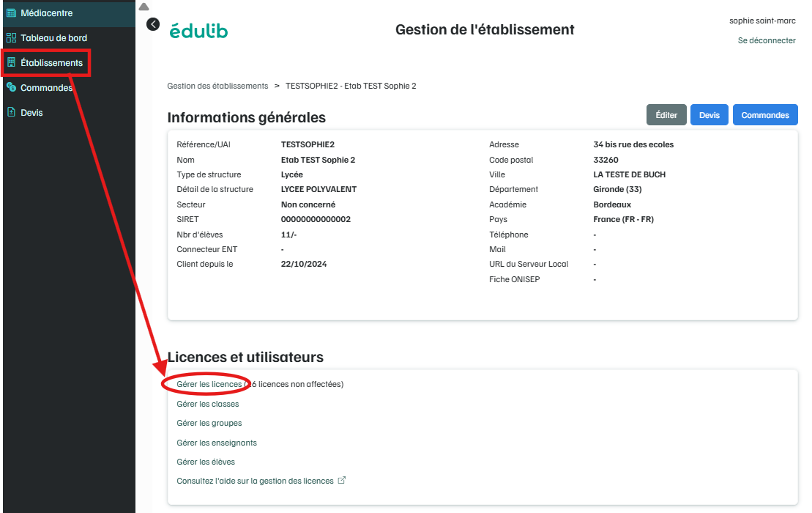
Task: Click the Tableau de bord icon
Action: click(11, 38)
